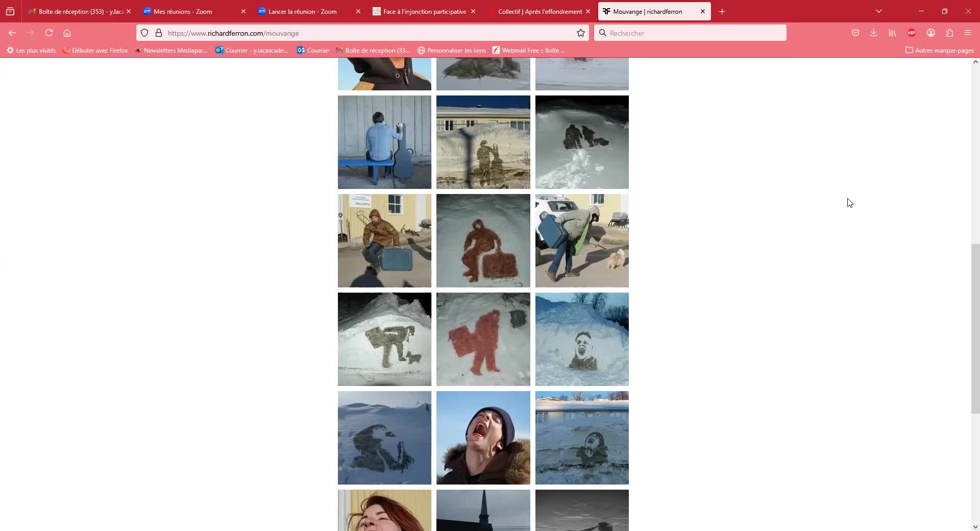
Task: Open a new tab with plus button
Action: [x=722, y=11]
